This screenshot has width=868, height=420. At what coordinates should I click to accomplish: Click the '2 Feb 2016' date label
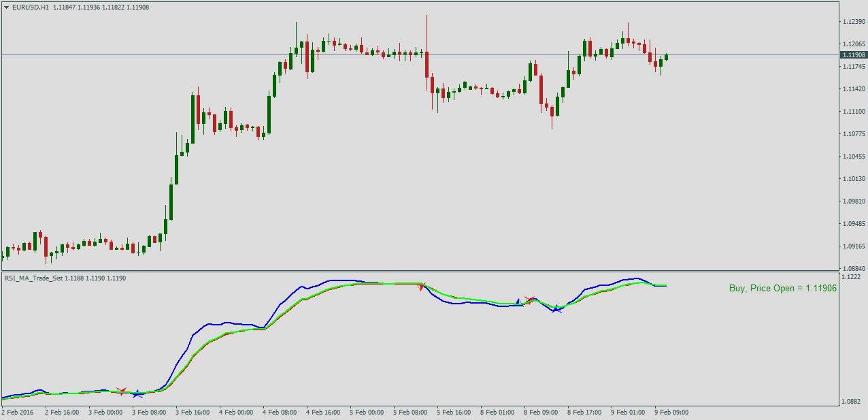point(18,412)
